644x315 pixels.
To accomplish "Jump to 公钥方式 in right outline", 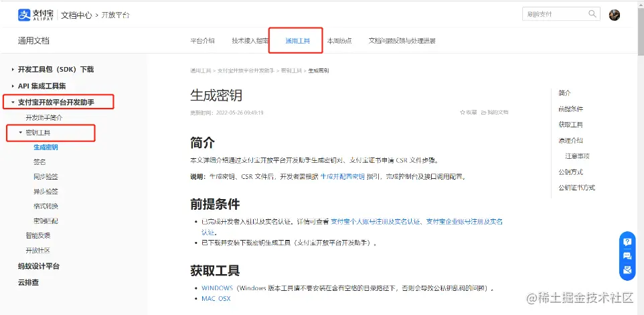I will (x=570, y=172).
